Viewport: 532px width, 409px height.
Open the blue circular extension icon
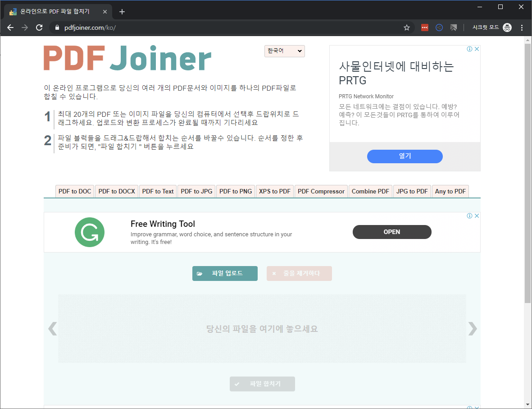[x=439, y=28]
